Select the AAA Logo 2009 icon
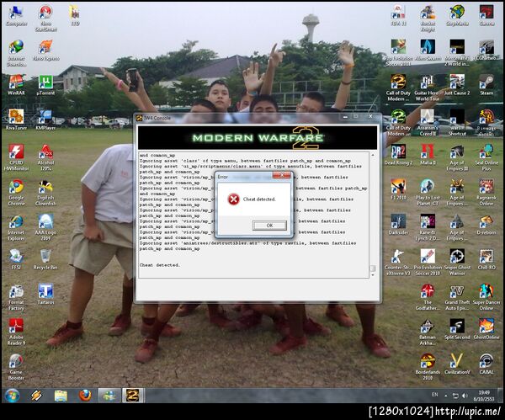Image resolution: width=505 pixels, height=420 pixels. point(45,227)
